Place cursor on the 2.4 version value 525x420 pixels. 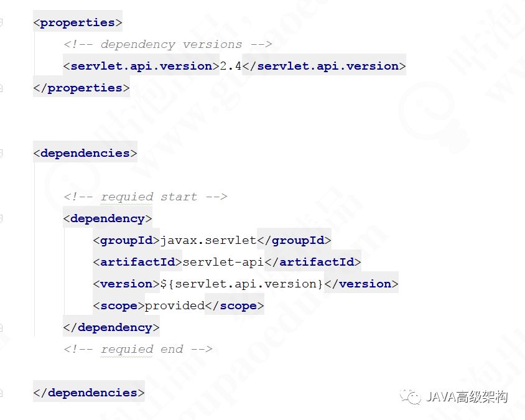(231, 66)
